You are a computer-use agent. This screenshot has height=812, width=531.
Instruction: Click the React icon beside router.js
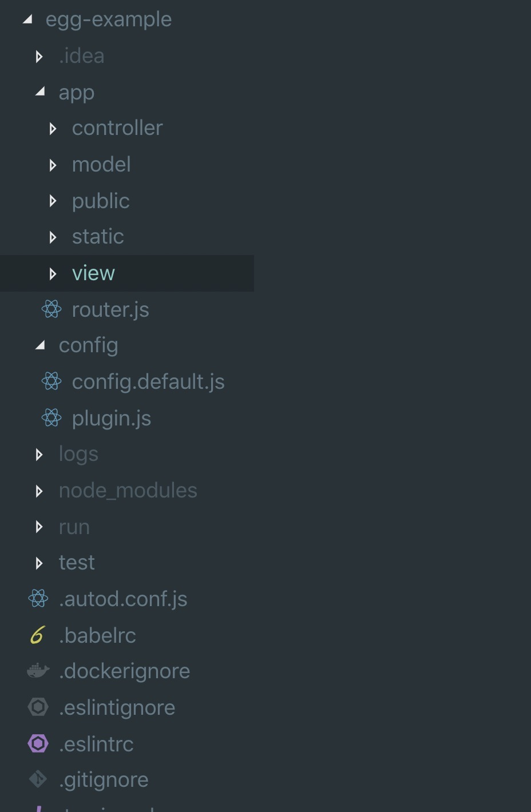coord(51,309)
